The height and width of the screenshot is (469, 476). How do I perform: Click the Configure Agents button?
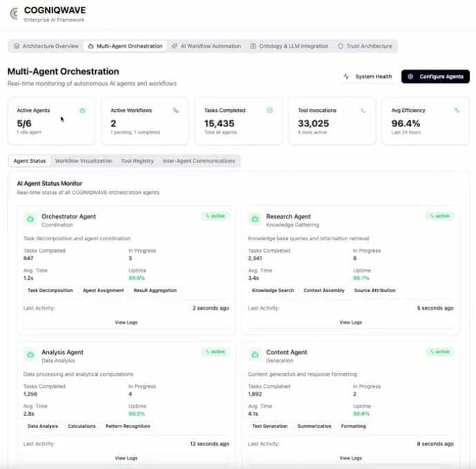435,77
